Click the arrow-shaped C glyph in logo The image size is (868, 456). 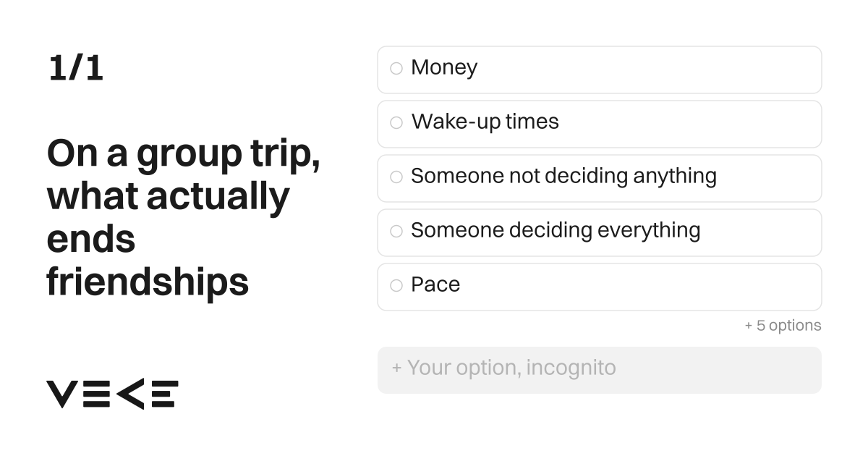(129, 394)
